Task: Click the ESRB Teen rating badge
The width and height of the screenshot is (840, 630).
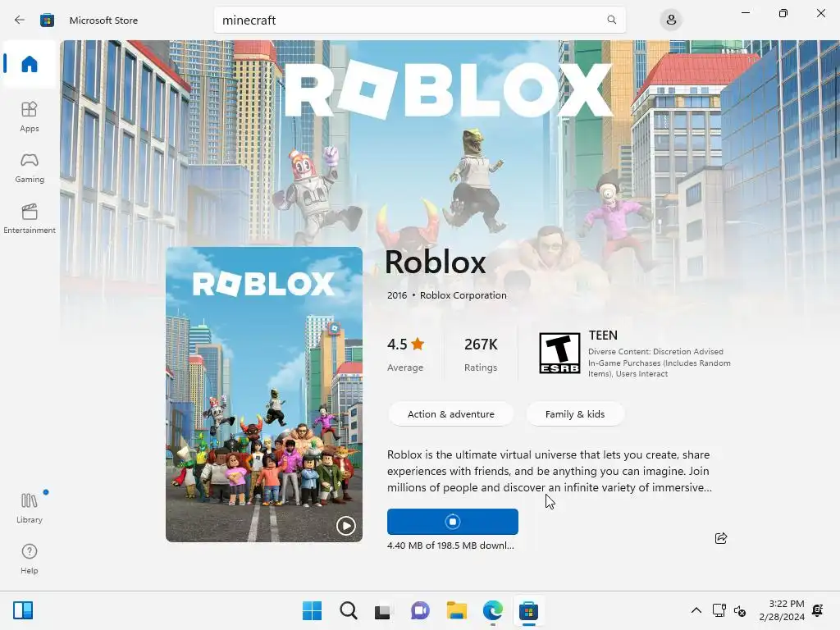Action: coord(559,353)
